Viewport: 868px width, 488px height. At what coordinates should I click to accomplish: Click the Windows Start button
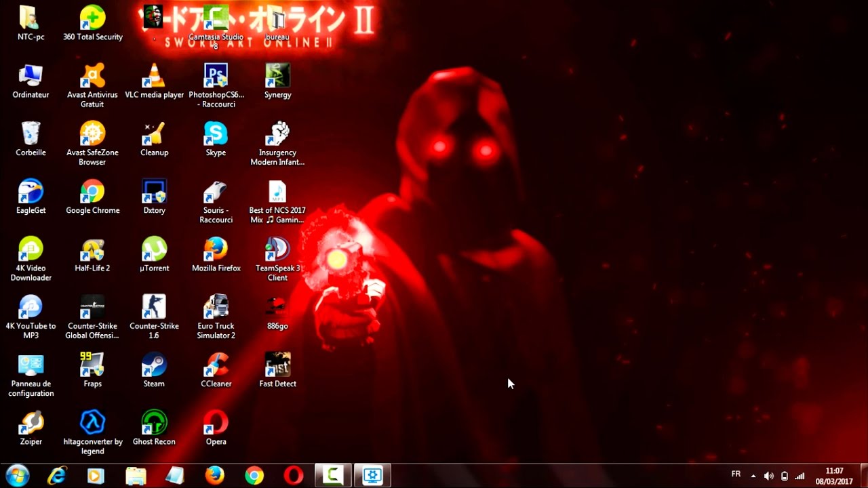[17, 476]
